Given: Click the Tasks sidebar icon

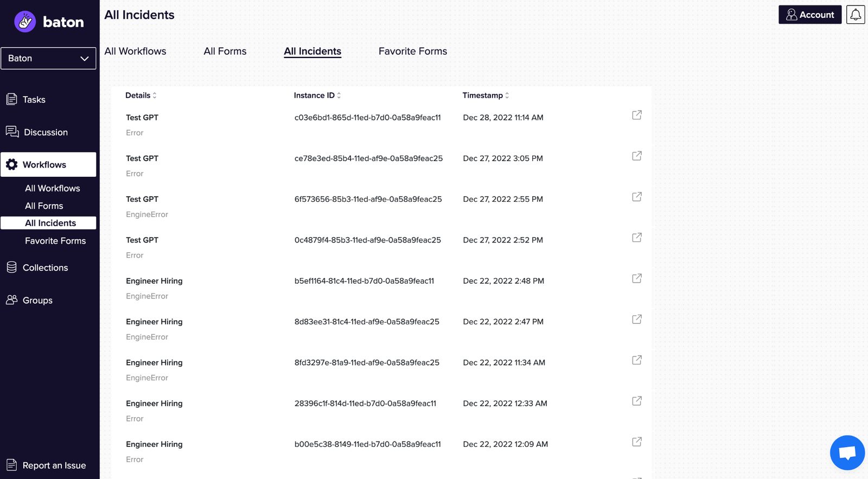Looking at the screenshot, I should coord(11,99).
